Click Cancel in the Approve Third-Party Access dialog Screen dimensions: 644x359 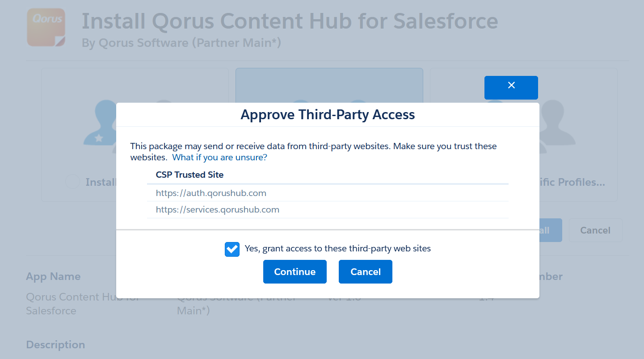click(x=365, y=271)
